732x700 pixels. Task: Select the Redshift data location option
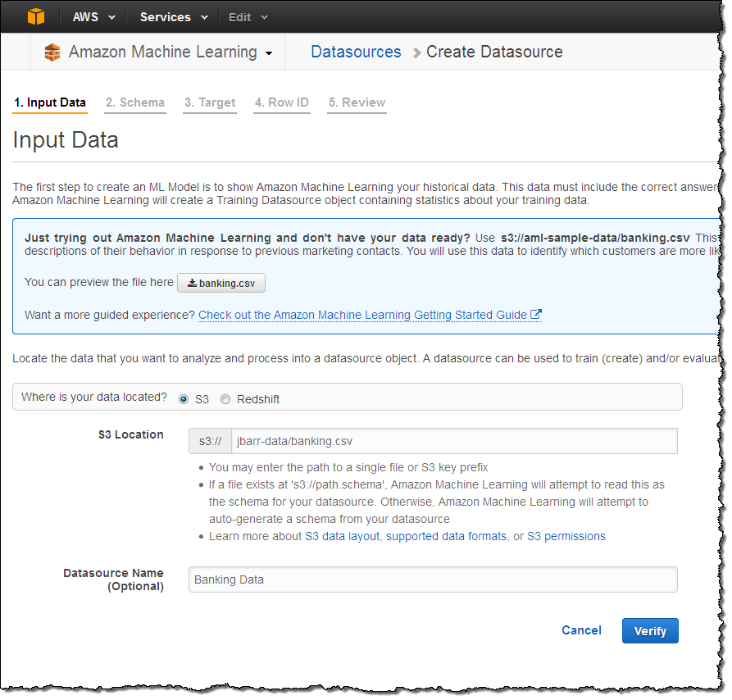225,399
